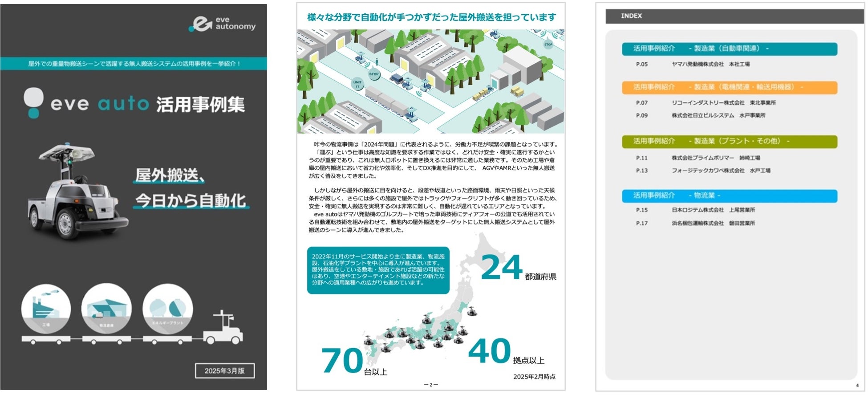The height and width of the screenshot is (395, 868).
Task: Click the '都道府県' label
Action: (x=540, y=277)
